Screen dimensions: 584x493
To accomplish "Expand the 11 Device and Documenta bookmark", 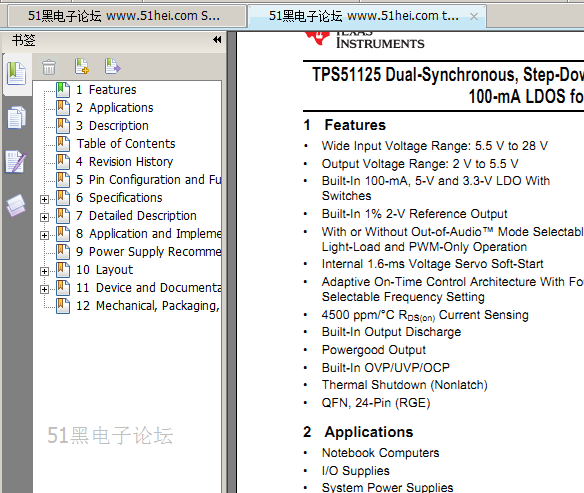I will click(x=44, y=289).
